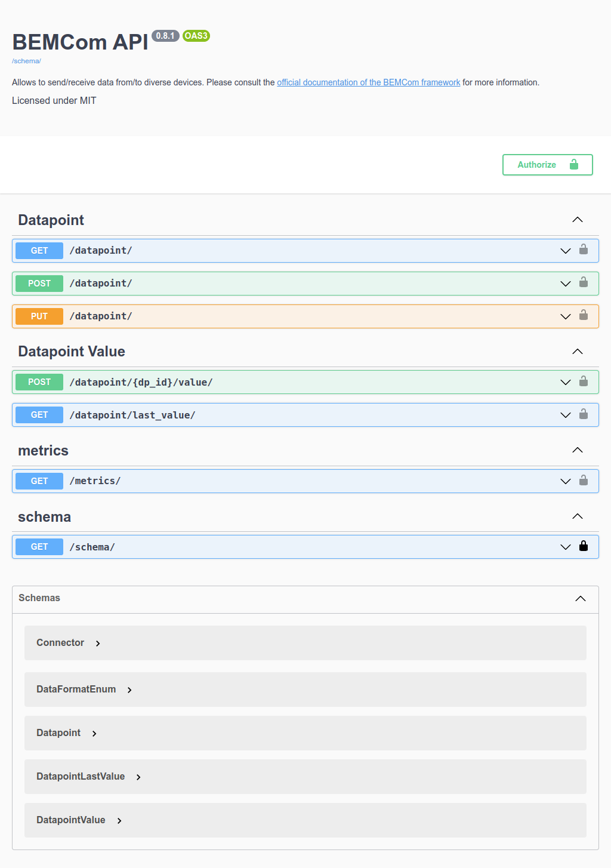
Task: Expand the DataFormatEnum schema model
Action: pos(129,690)
